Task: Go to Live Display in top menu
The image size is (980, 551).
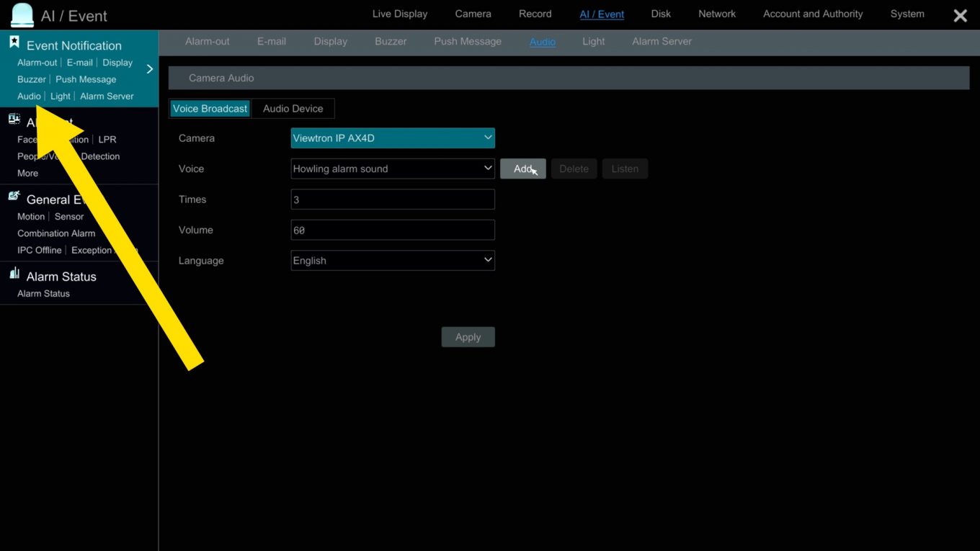Action: (399, 14)
